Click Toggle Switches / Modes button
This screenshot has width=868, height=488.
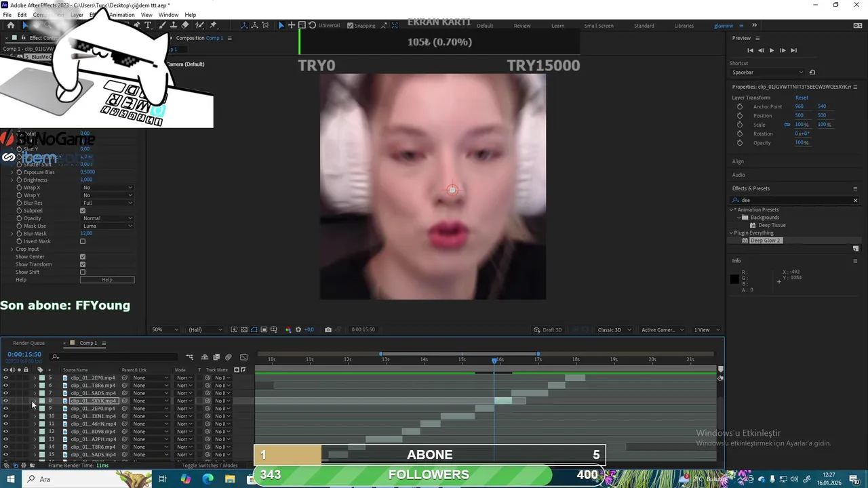[x=210, y=466]
